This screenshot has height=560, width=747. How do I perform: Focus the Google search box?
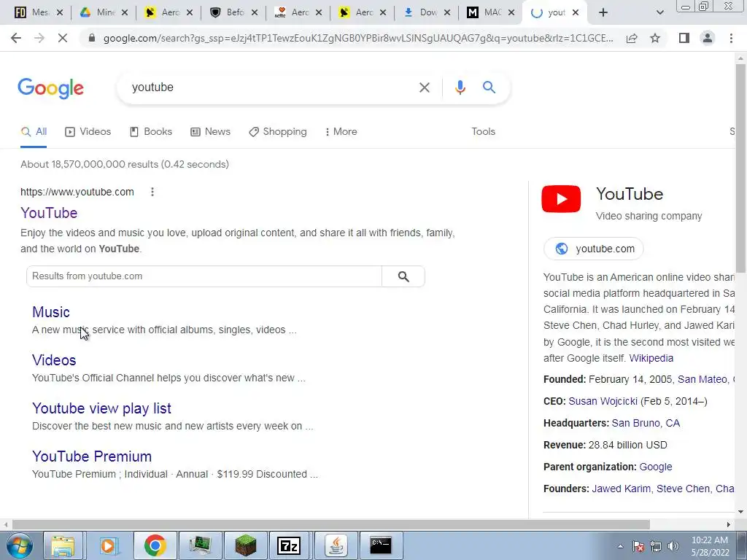271,87
